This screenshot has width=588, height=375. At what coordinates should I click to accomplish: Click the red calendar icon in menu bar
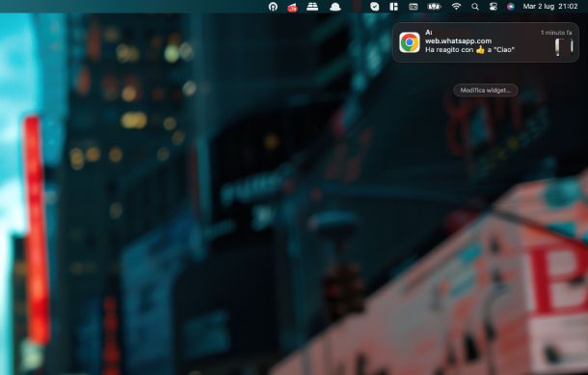point(292,7)
